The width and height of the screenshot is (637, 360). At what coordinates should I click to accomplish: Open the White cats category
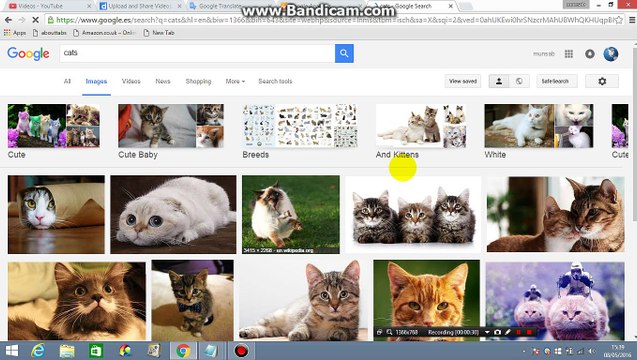click(x=539, y=131)
